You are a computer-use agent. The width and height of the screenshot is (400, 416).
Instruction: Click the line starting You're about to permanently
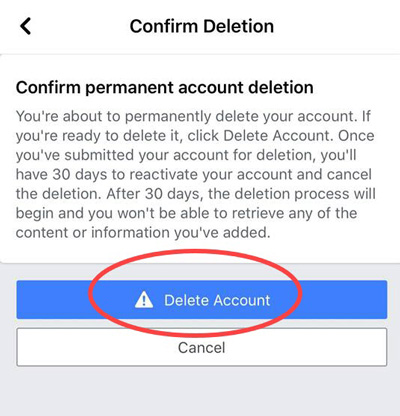(x=193, y=116)
